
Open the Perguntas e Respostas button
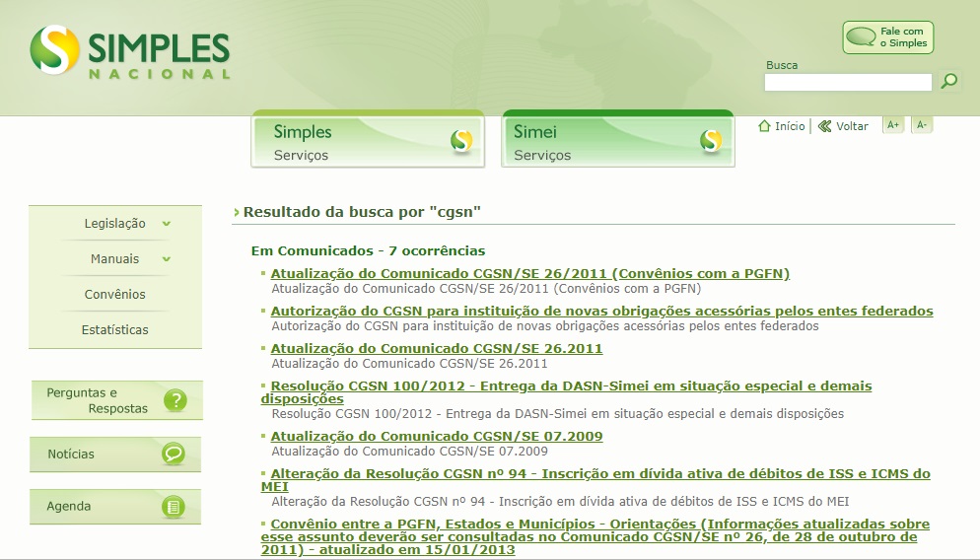click(x=117, y=400)
